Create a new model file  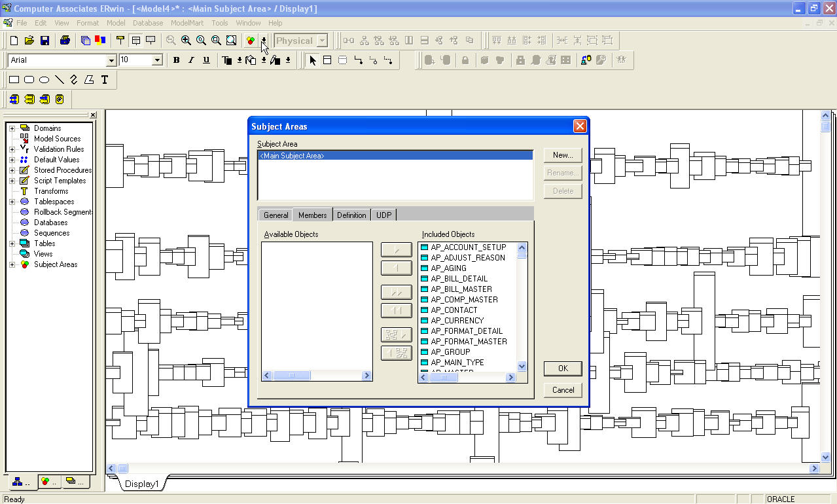(13, 40)
